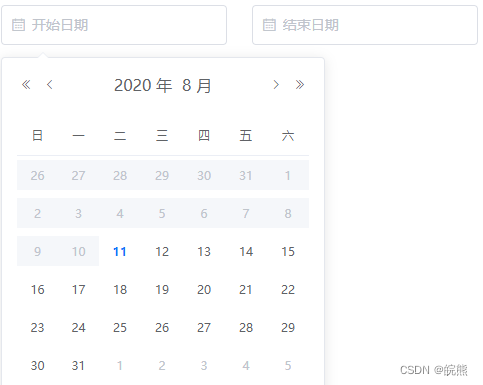Click calendar icon in 结束日期 field
The height and width of the screenshot is (385, 483).
pyautogui.click(x=269, y=25)
